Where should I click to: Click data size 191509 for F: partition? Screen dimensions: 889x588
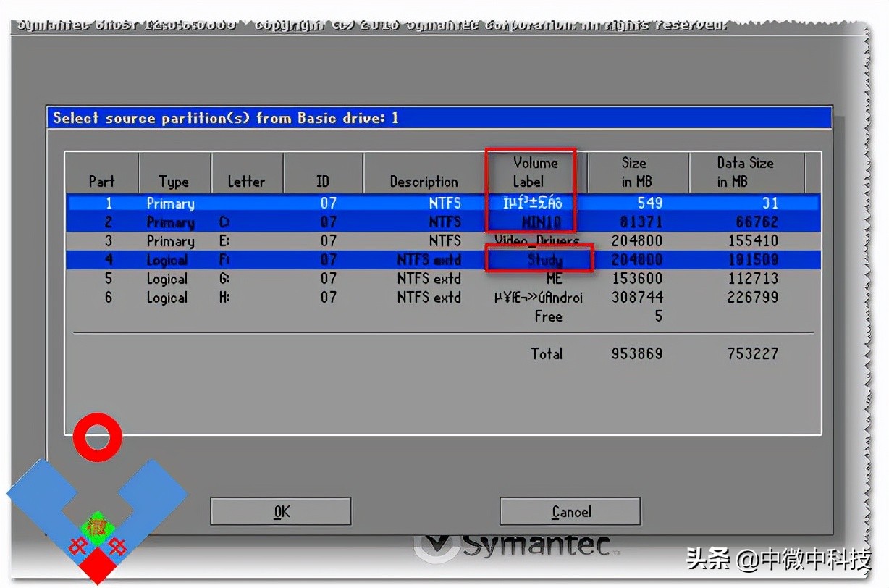click(753, 260)
